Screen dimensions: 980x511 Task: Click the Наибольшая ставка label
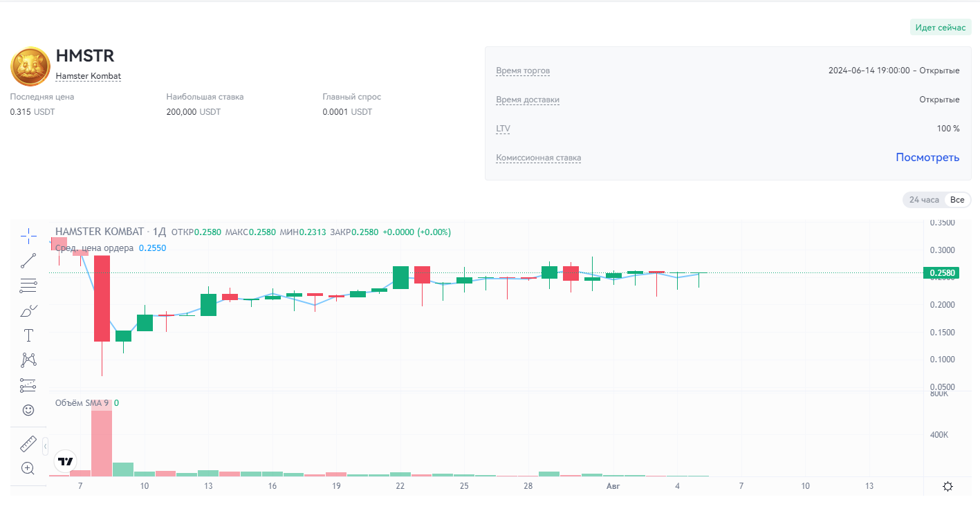205,97
